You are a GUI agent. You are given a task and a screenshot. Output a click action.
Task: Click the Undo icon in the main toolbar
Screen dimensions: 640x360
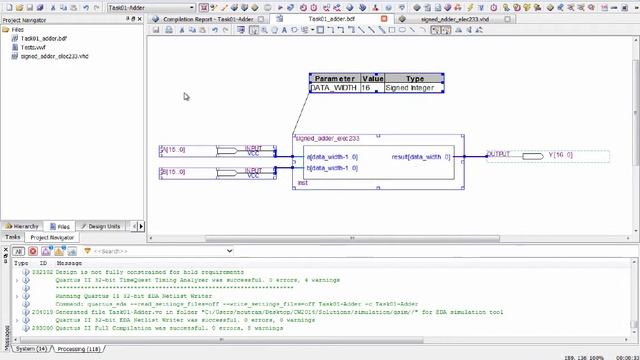[x=86, y=7]
